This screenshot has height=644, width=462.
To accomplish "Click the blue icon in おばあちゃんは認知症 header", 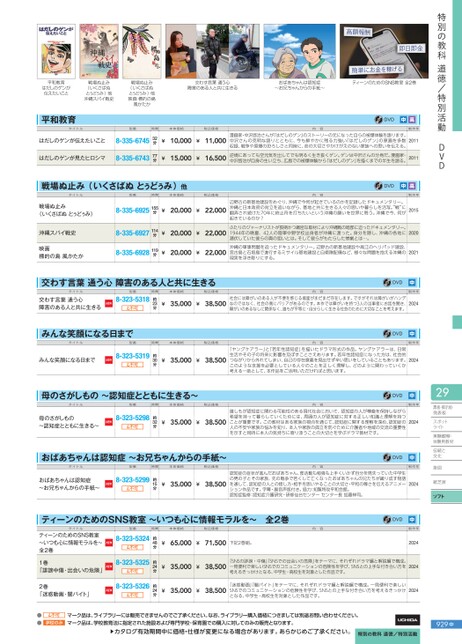I will (x=412, y=457).
